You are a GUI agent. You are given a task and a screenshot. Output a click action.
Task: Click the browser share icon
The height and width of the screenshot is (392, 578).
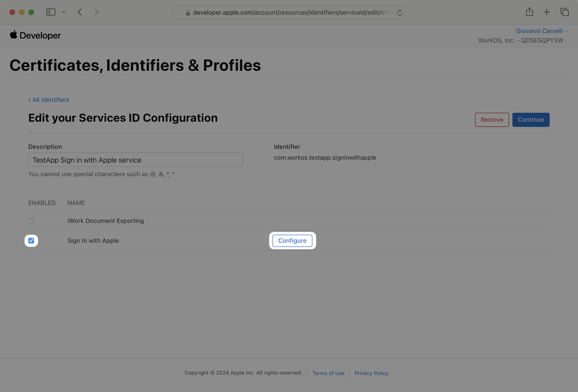[529, 12]
